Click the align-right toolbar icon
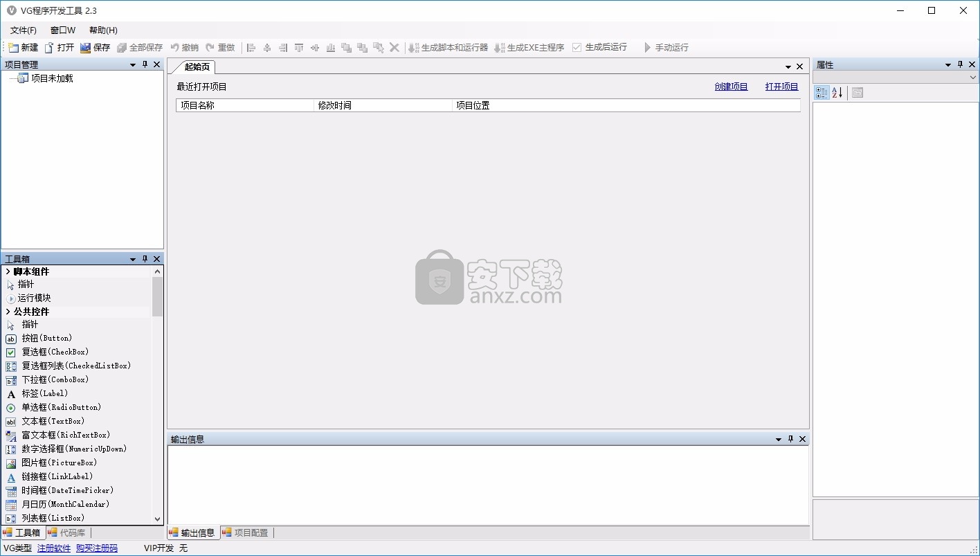This screenshot has height=556, width=980. tap(283, 48)
